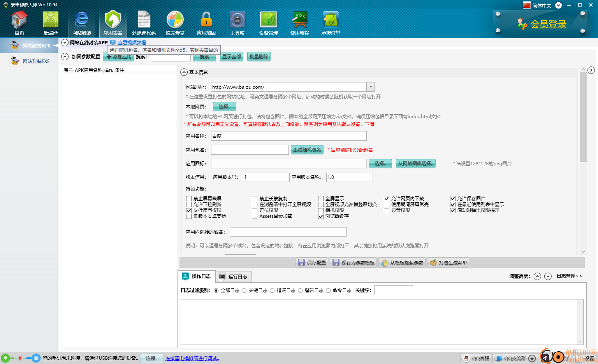Click the 本地网页 选择 button
598x364 pixels.
coord(225,107)
